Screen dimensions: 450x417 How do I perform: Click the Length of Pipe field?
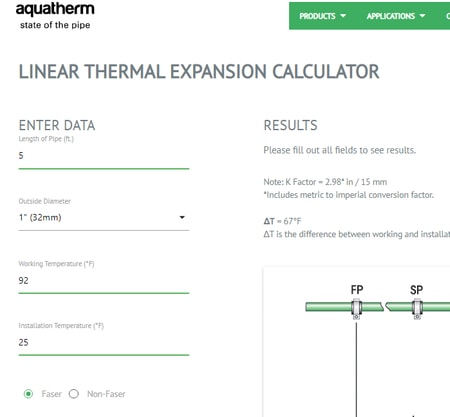[104, 156]
